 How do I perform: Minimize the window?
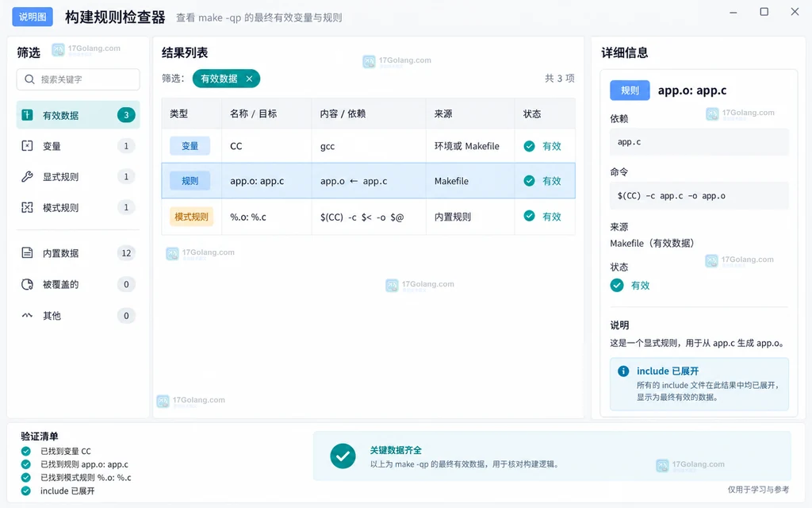[733, 12]
